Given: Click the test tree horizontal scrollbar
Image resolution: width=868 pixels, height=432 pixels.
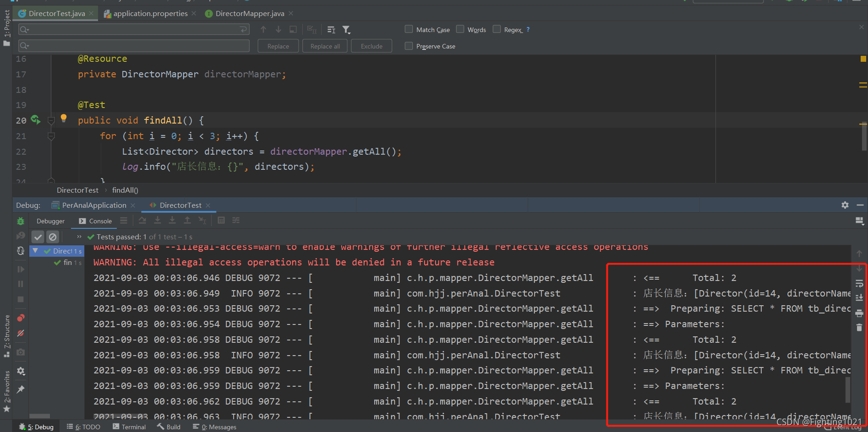Looking at the screenshot, I should pos(40,416).
